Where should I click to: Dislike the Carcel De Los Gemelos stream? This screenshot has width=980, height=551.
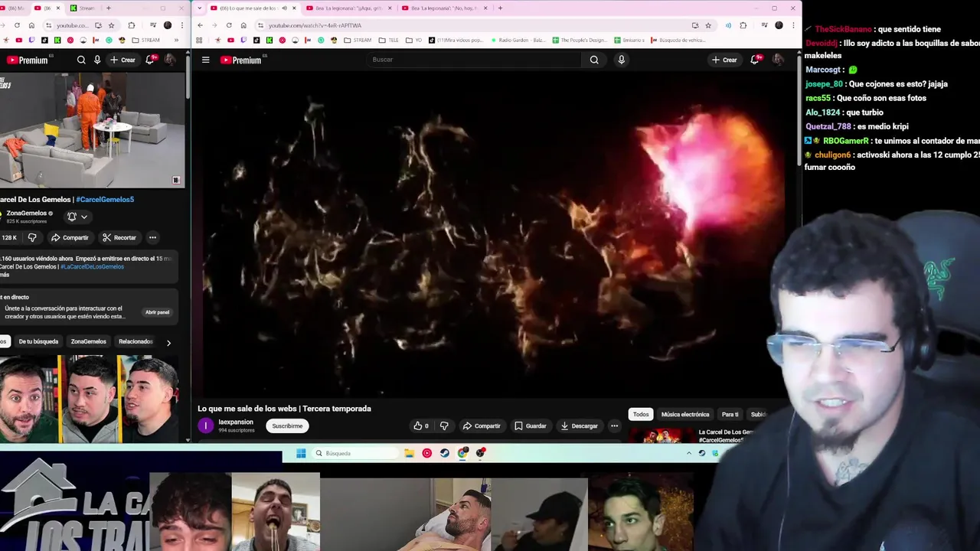[32, 238]
